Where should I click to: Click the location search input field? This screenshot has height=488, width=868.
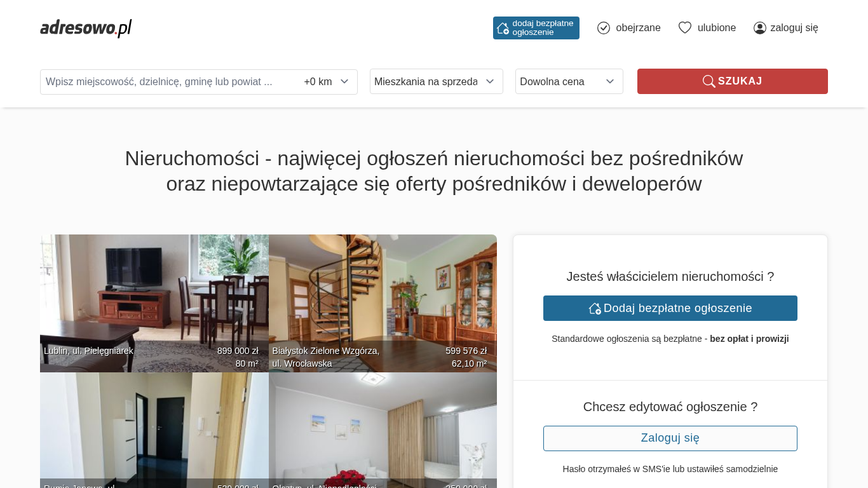[169, 82]
